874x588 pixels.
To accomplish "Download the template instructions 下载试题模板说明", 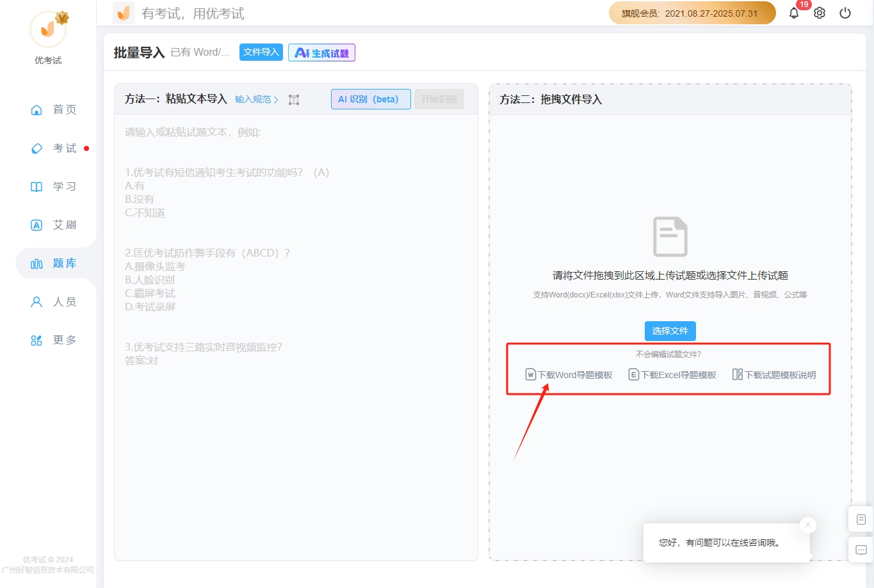I will click(774, 375).
